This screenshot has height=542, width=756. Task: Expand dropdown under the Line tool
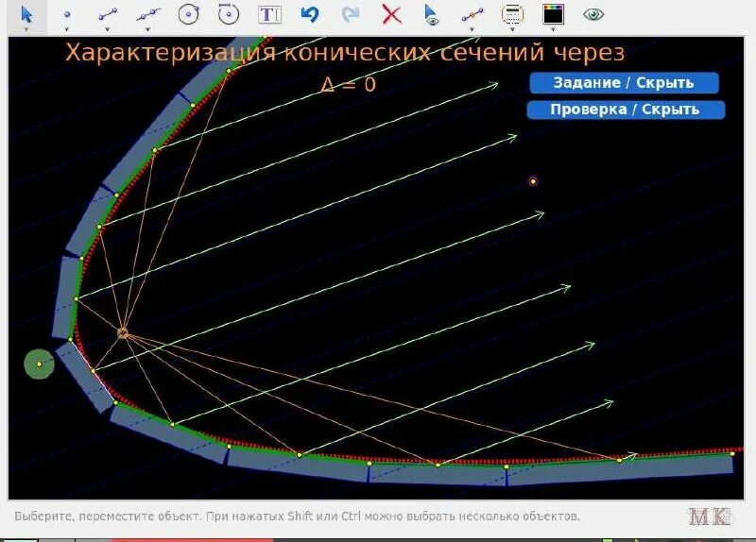[148, 30]
